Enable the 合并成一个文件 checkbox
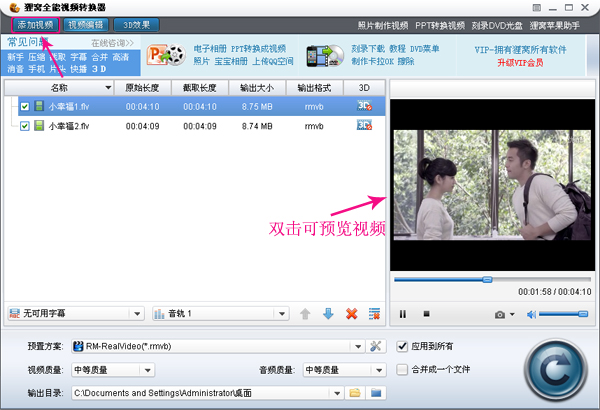 click(402, 369)
